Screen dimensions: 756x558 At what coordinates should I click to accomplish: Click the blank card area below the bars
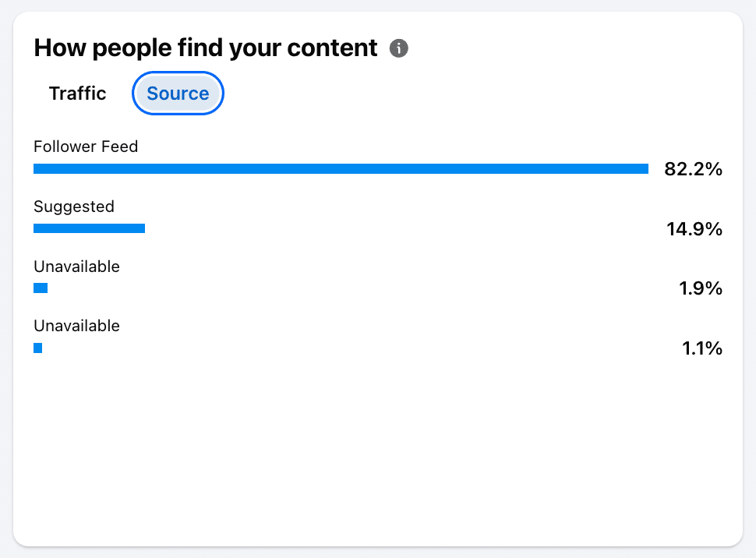(378, 452)
